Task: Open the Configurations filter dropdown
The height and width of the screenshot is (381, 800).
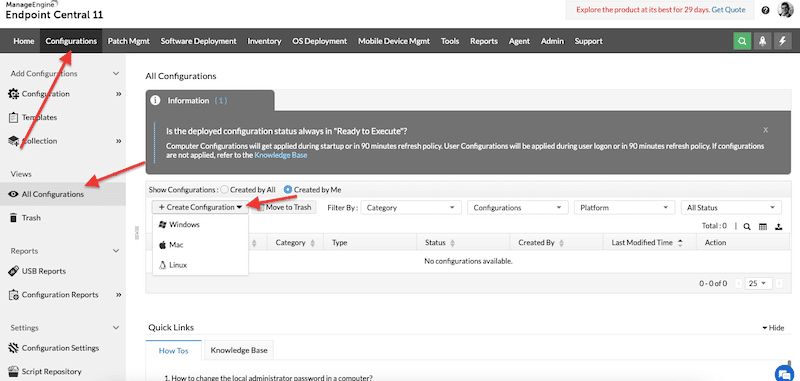Action: [518, 208]
